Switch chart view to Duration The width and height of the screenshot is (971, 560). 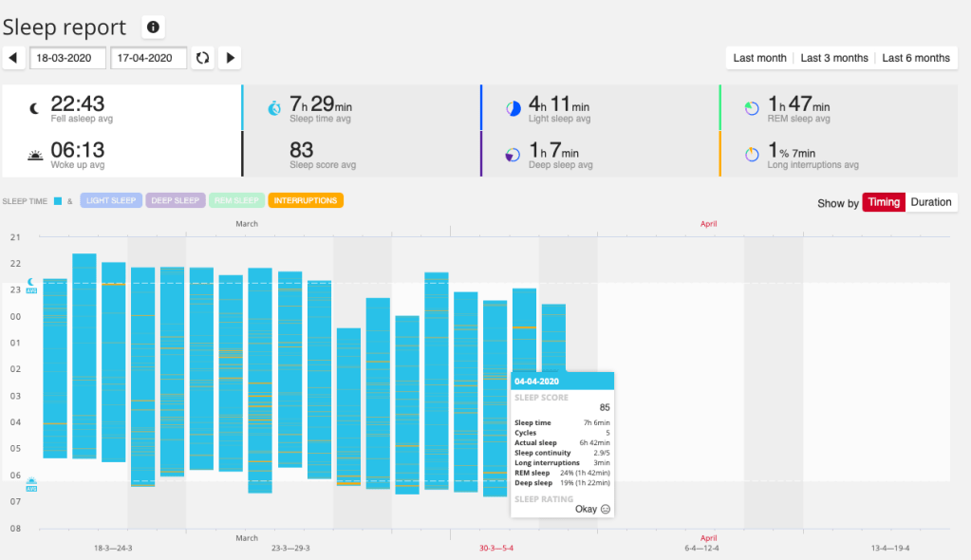[931, 202]
